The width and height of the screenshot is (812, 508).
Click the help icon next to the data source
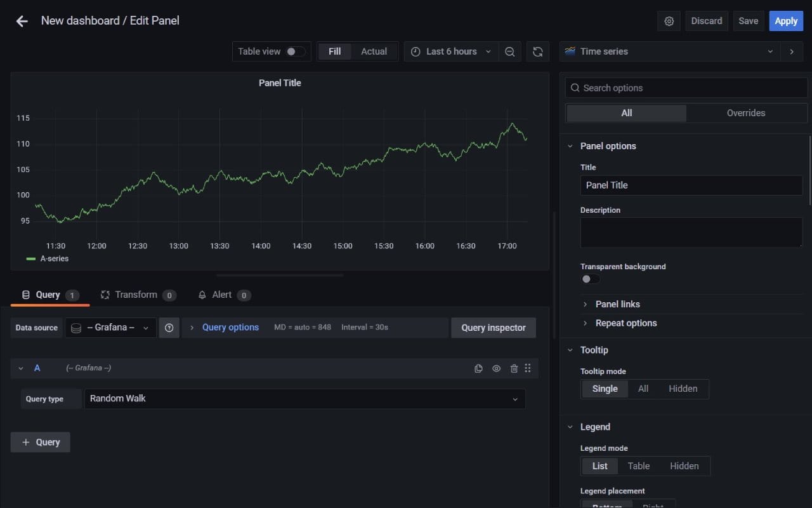tap(169, 328)
